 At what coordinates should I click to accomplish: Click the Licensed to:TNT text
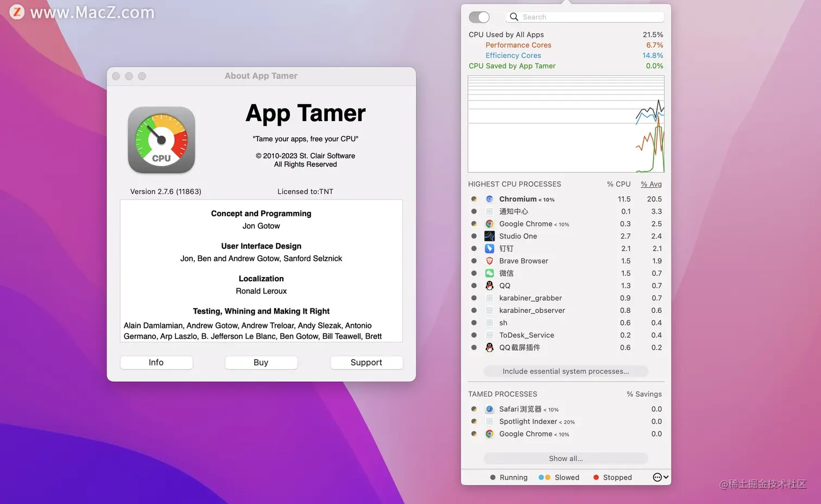pyautogui.click(x=305, y=192)
